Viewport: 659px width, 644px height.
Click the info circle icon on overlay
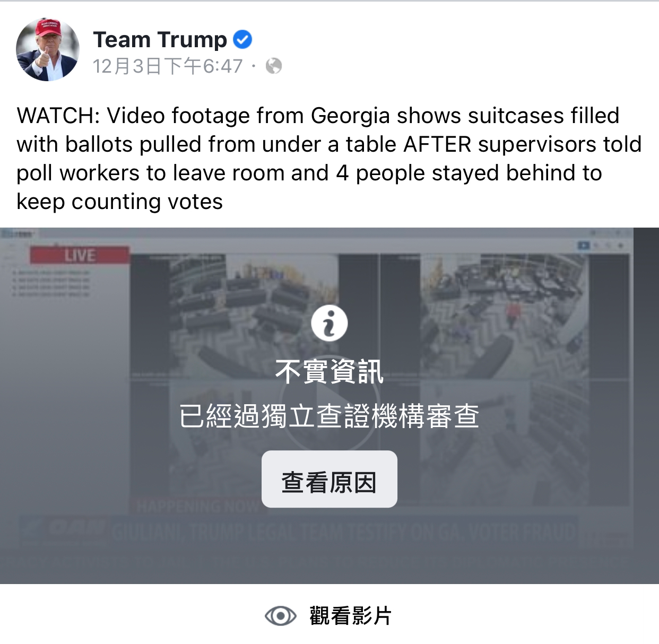[329, 323]
